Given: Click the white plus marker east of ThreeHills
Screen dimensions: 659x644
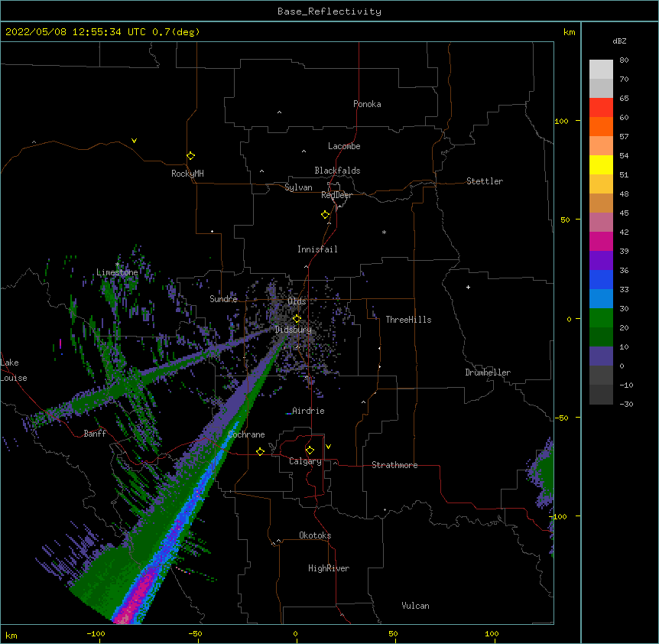Looking at the screenshot, I should pyautogui.click(x=468, y=287).
